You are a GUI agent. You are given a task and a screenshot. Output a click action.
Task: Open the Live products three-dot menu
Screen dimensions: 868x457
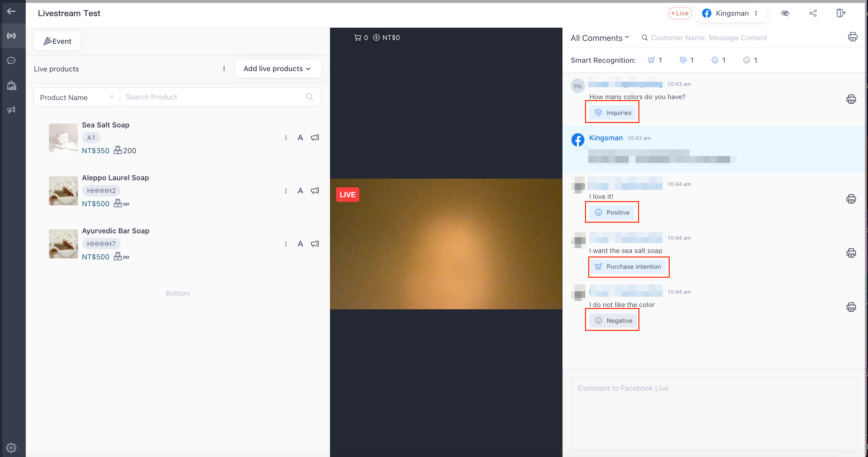point(224,69)
